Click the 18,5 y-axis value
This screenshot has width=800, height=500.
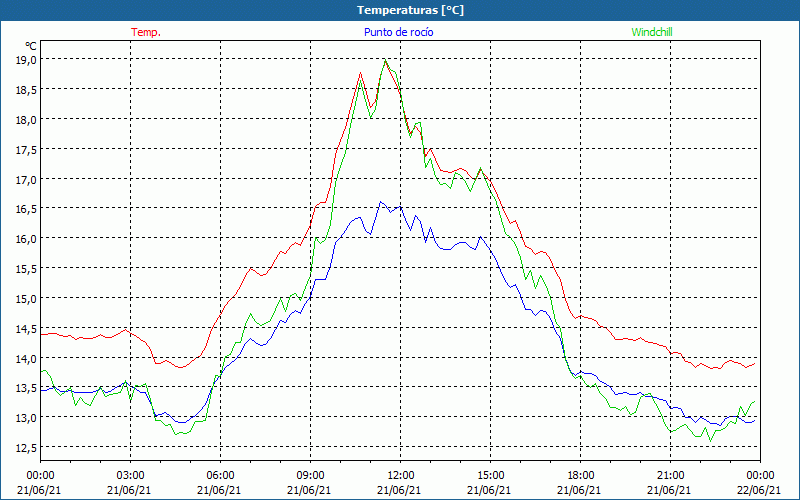point(28,89)
